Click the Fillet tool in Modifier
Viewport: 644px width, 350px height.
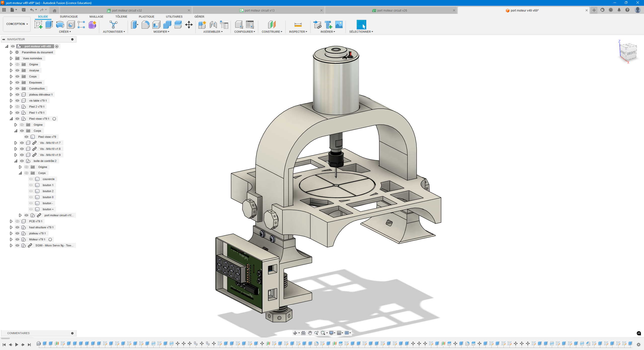(145, 25)
